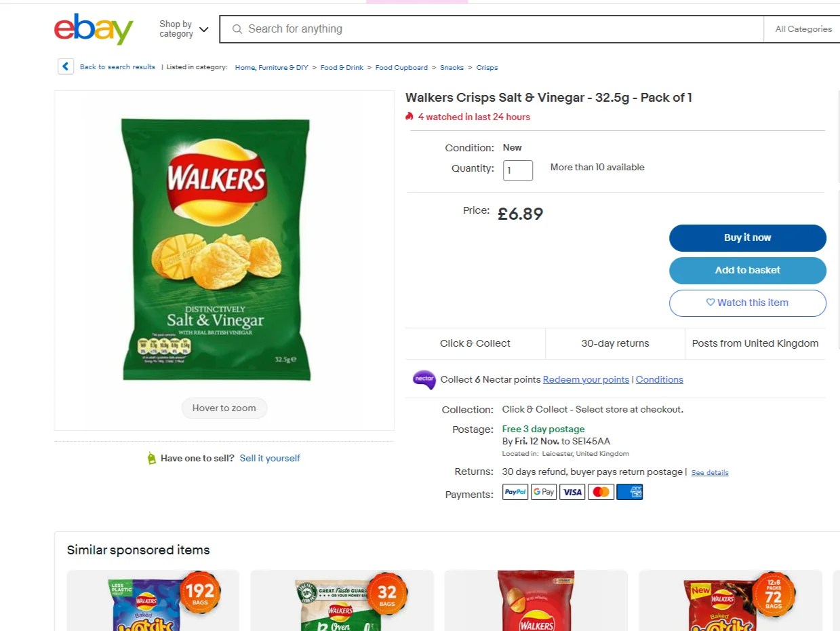The image size is (840, 631).
Task: Click the American Express icon
Action: pyautogui.click(x=629, y=492)
